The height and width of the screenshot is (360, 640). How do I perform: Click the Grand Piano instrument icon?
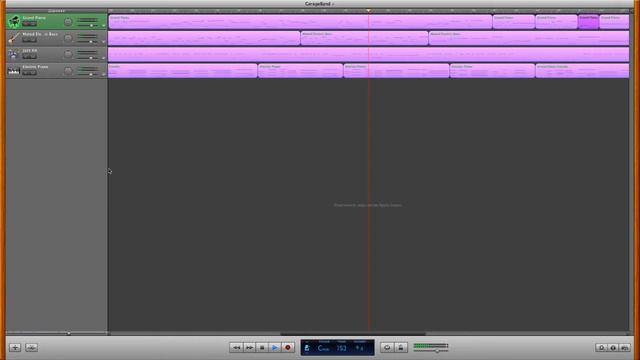[14, 21]
